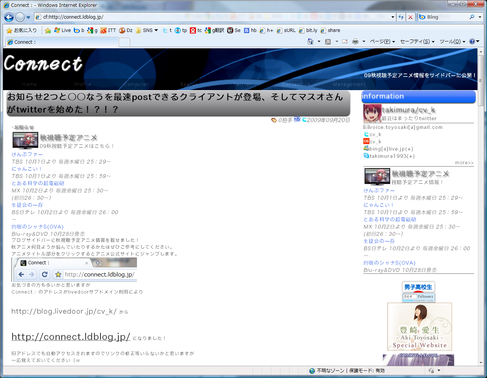Click the Feeds icon in command bar
The image size is (487, 378).
pos(328,42)
